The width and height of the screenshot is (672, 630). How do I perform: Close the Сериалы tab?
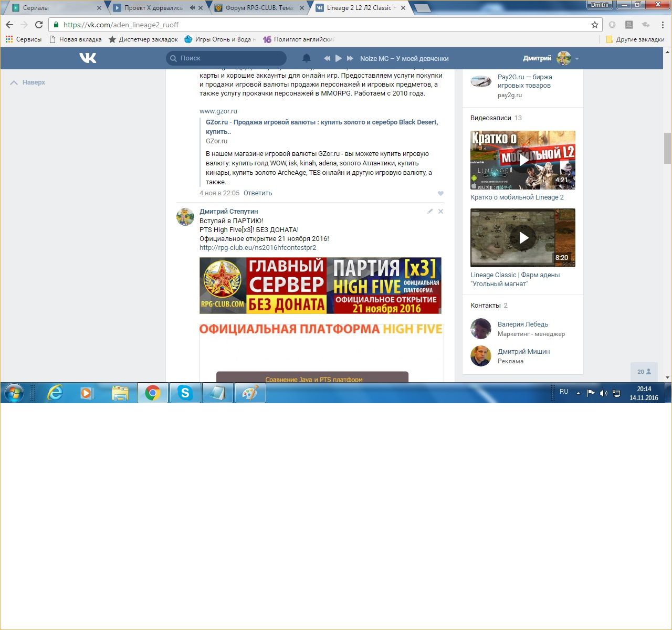99,8
